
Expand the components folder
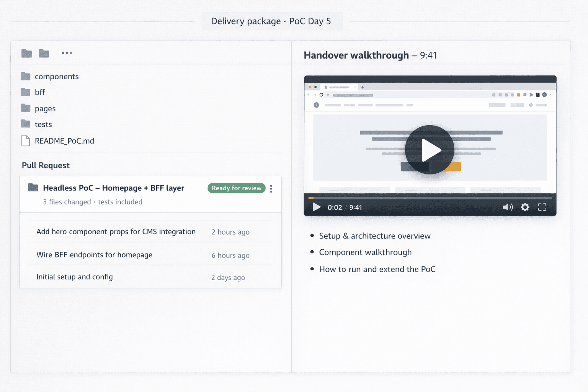57,76
